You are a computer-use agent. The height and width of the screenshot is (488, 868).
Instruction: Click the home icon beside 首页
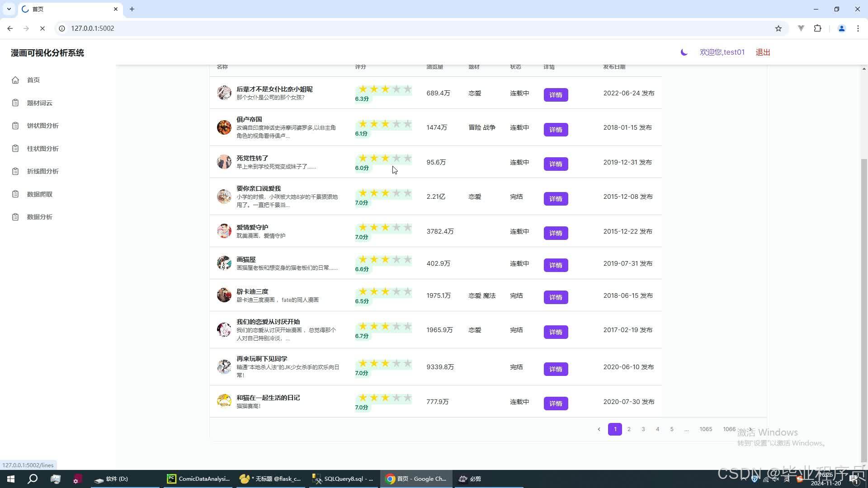[x=15, y=80]
